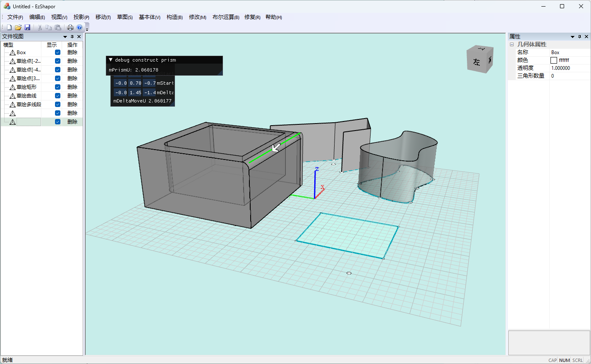
Task: Pin the 文件视图 panel
Action: 72,36
